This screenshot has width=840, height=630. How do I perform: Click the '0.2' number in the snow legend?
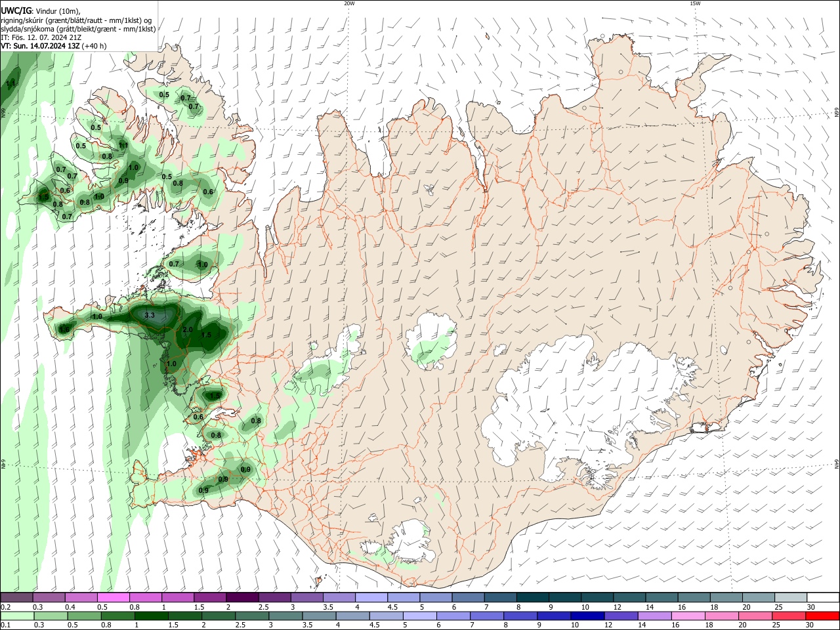pyautogui.click(x=5, y=607)
